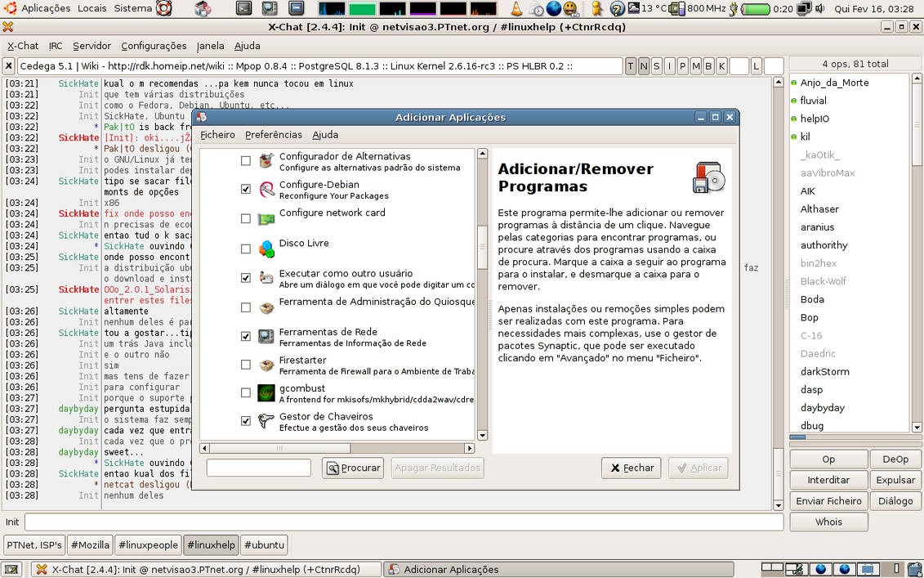Click the Disco Livre application icon
924x578 pixels.
(266, 247)
